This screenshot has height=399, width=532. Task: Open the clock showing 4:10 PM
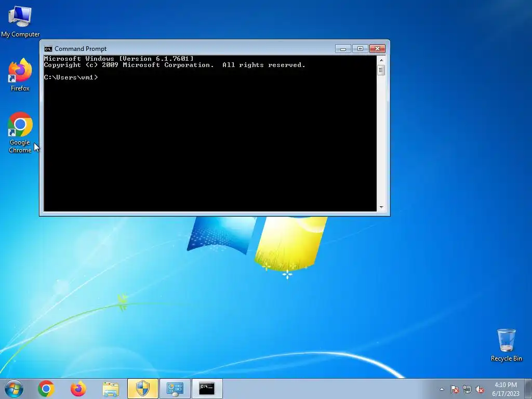point(506,389)
